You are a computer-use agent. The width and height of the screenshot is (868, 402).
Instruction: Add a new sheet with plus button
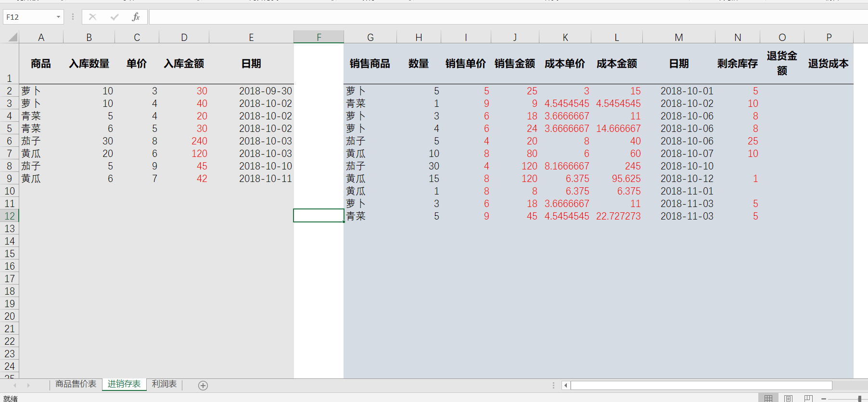pos(203,386)
